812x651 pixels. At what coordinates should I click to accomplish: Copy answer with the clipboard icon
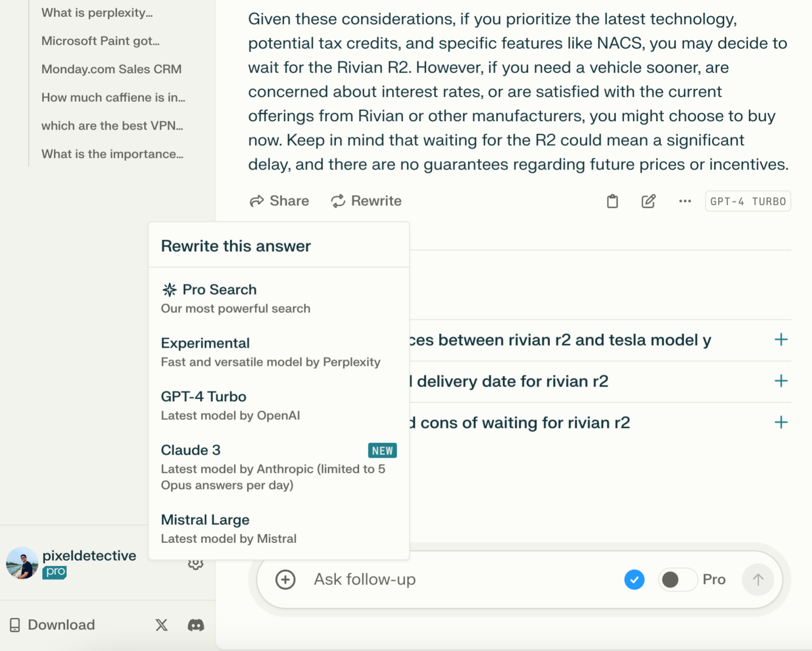tap(613, 202)
